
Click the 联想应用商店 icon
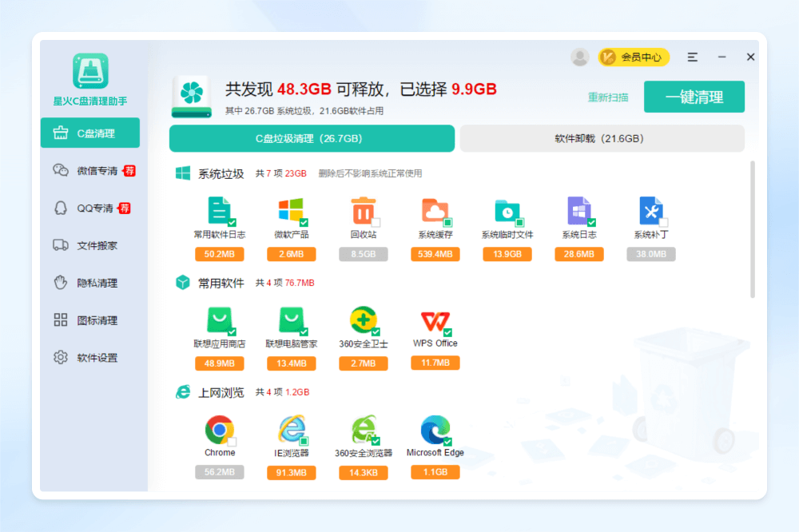(x=218, y=321)
